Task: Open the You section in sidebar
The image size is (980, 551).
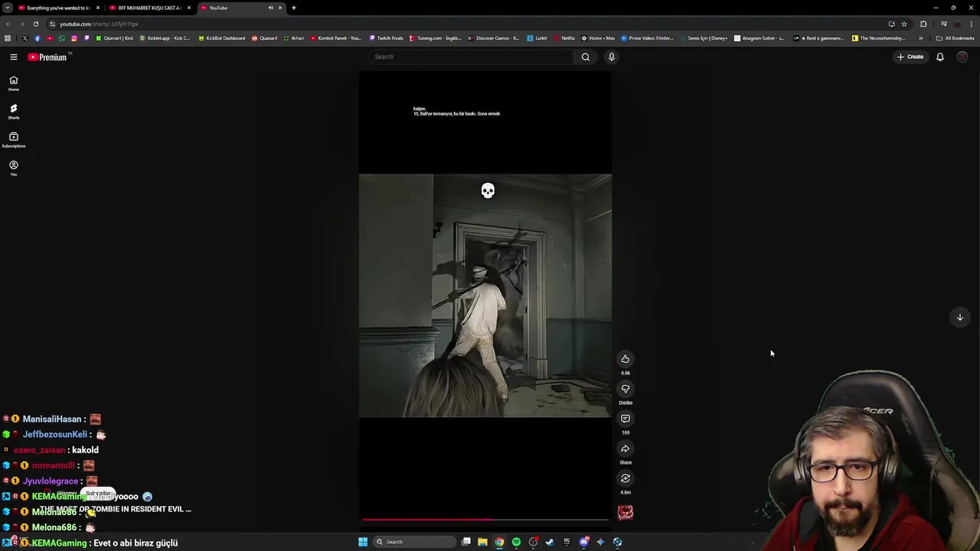Action: tap(14, 168)
